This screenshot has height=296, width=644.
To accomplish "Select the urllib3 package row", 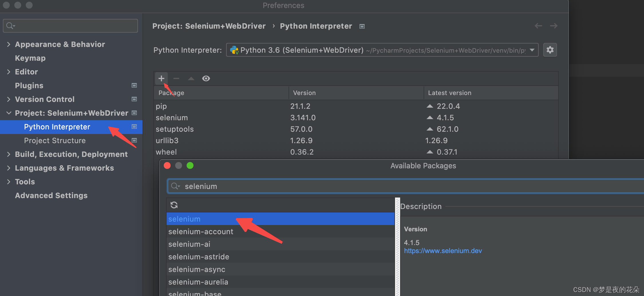I will [356, 141].
